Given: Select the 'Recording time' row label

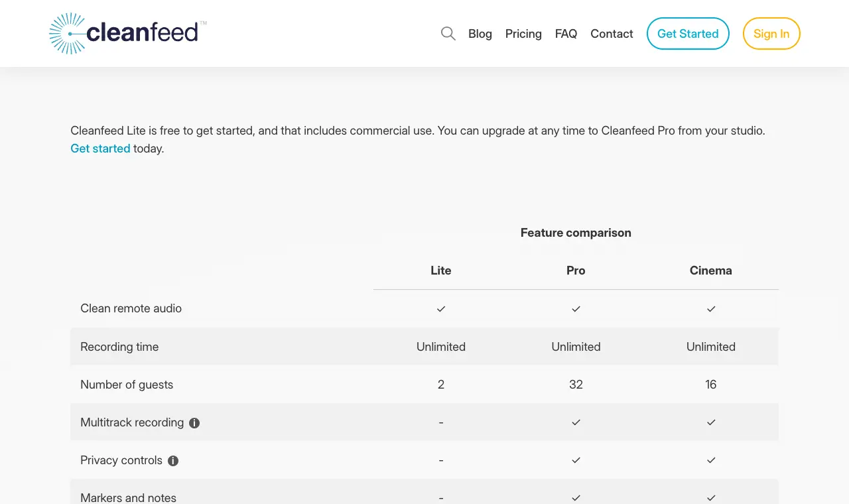Looking at the screenshot, I should (119, 347).
